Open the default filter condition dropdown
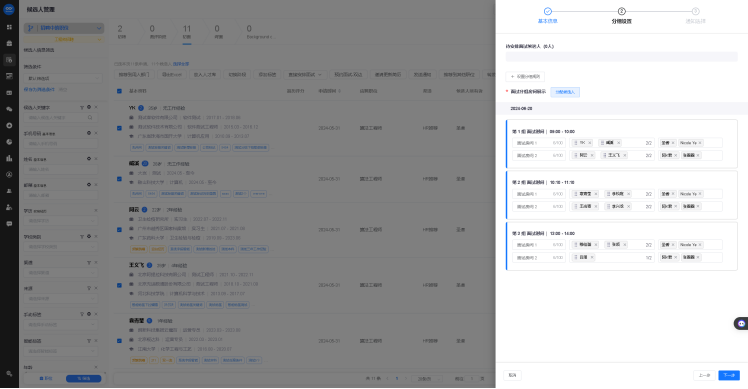Screen dimensions: 748x389 click(x=63, y=78)
